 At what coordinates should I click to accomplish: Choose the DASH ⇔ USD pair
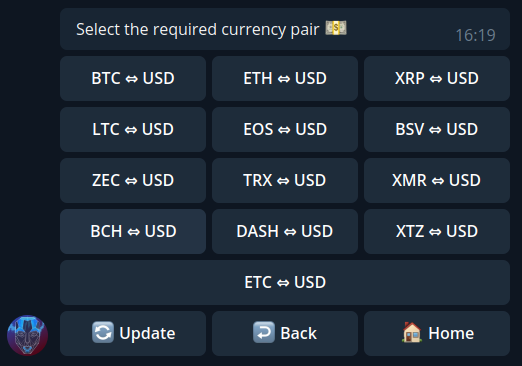tap(285, 231)
